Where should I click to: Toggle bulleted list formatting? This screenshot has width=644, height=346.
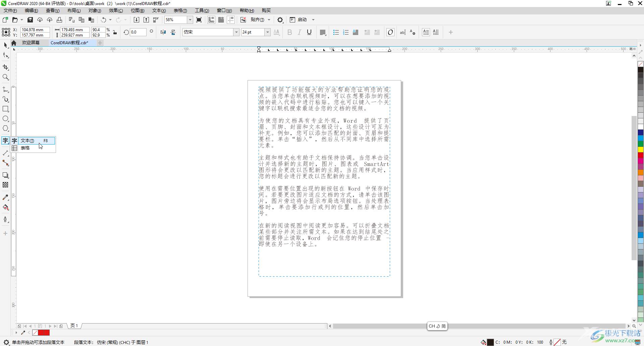(336, 32)
